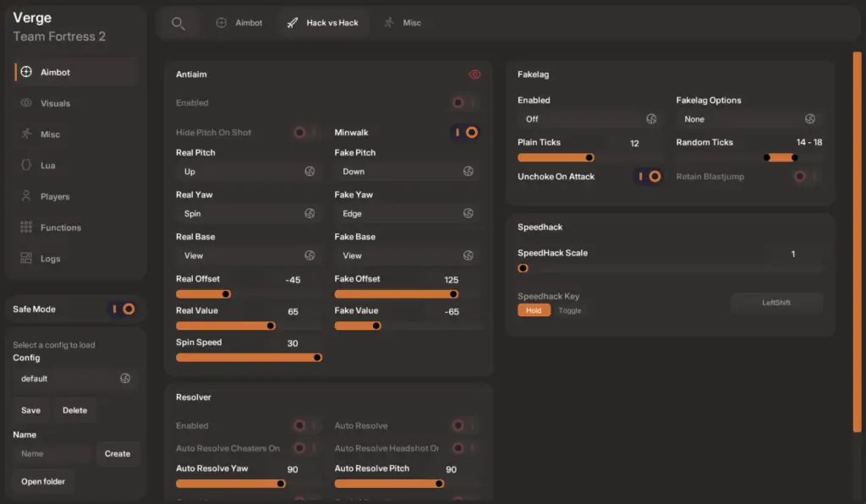Open Functions section in sidebar
This screenshot has width=866, height=504.
(x=74, y=227)
